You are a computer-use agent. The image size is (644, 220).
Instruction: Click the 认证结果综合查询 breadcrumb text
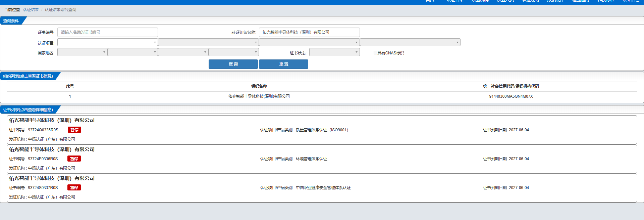pyautogui.click(x=60, y=10)
